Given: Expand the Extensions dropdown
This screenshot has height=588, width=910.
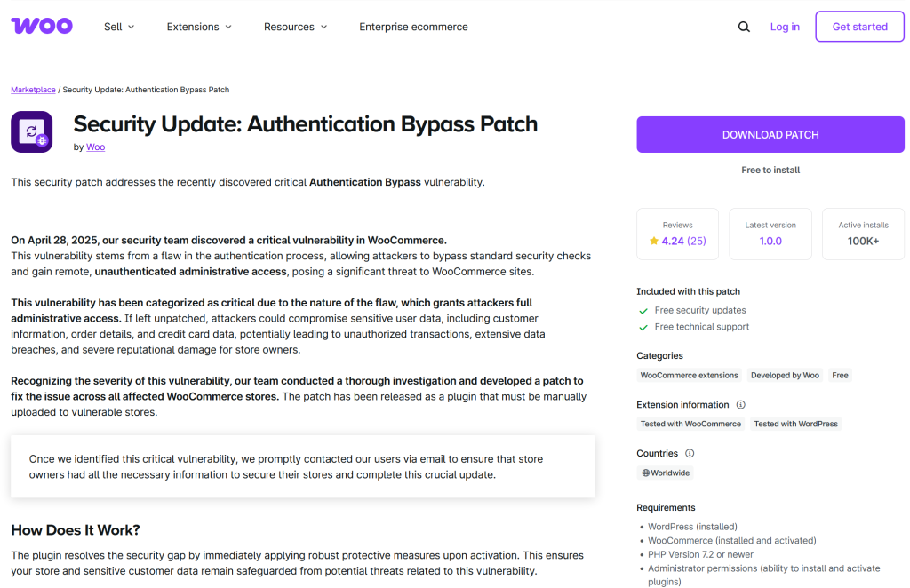Looking at the screenshot, I should point(198,27).
